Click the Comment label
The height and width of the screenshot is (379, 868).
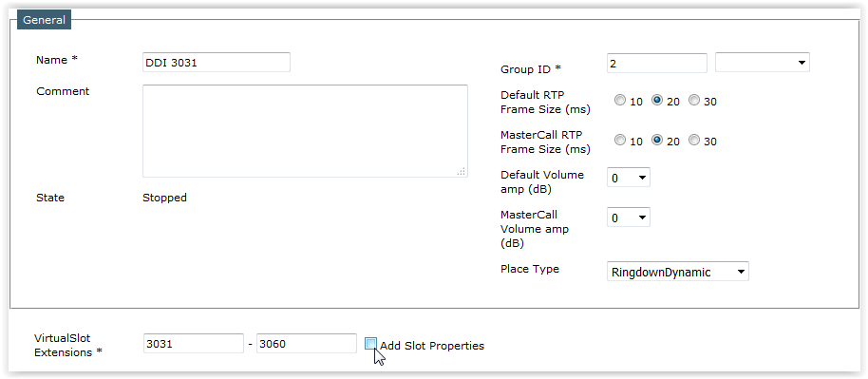[63, 91]
